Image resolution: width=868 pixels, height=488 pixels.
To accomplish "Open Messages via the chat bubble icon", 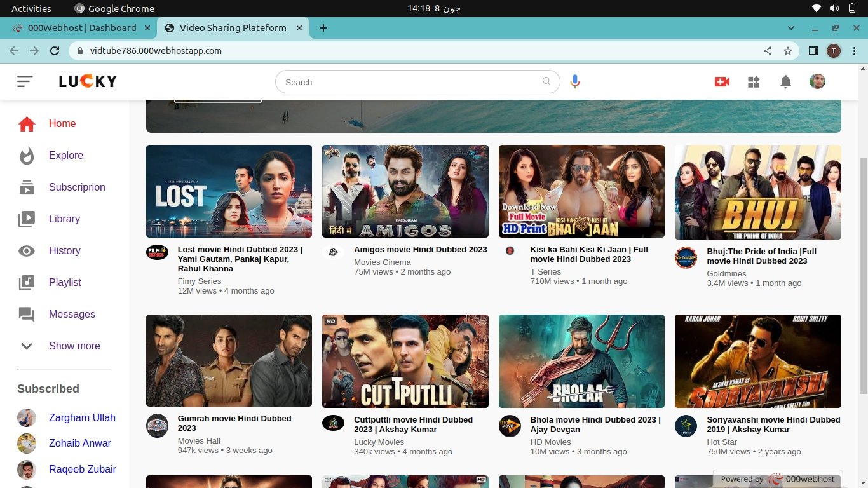I will tap(26, 314).
